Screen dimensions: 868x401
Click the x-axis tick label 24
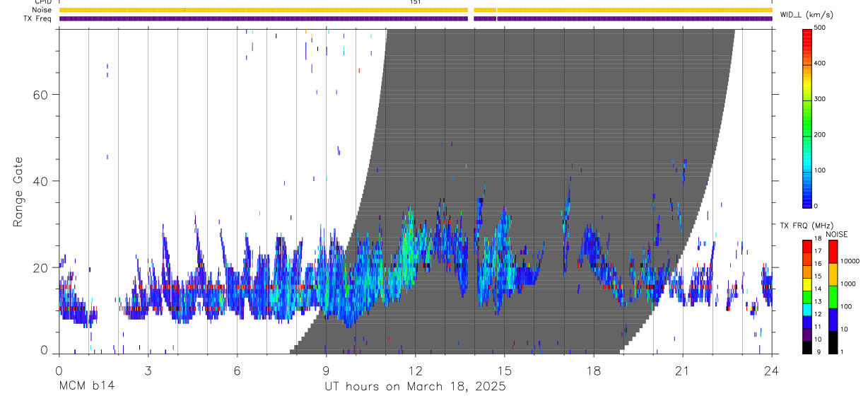(772, 370)
